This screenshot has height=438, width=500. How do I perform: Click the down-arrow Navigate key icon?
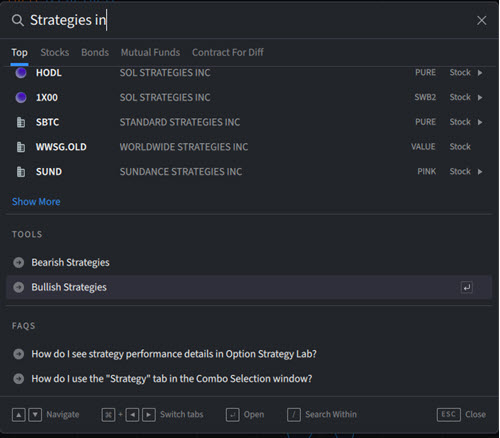click(35, 415)
